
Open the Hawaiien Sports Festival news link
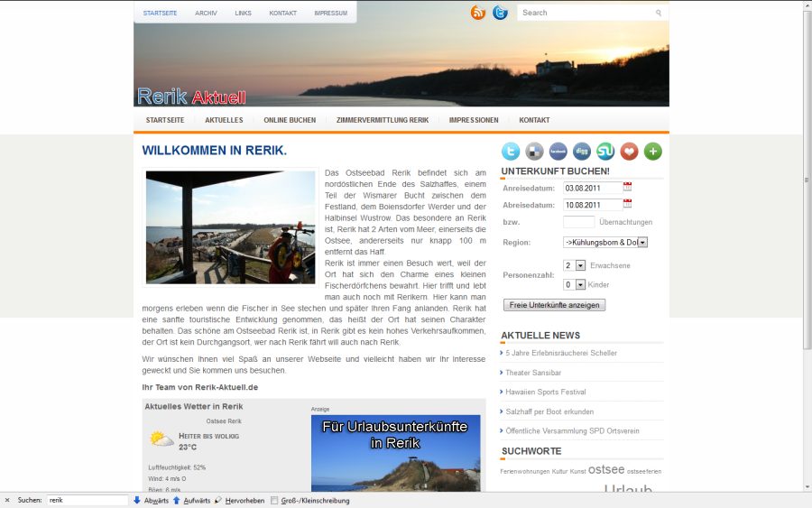click(x=545, y=393)
